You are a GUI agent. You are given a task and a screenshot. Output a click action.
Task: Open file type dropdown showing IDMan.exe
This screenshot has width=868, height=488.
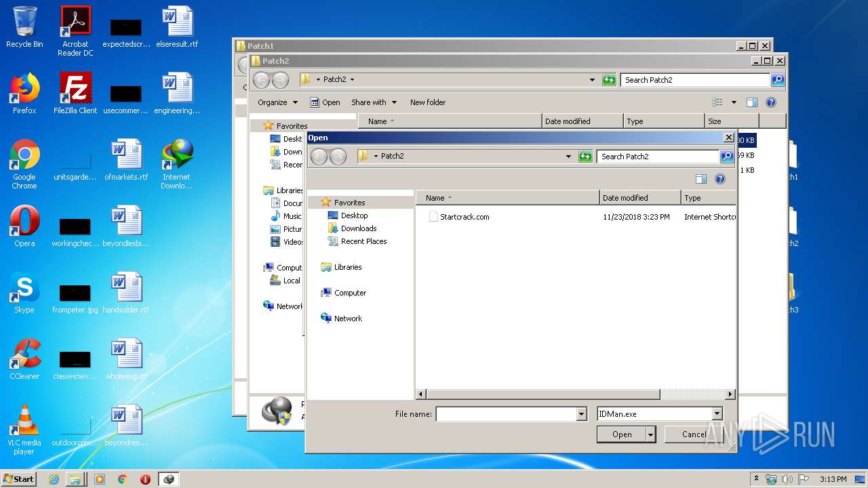pos(717,414)
